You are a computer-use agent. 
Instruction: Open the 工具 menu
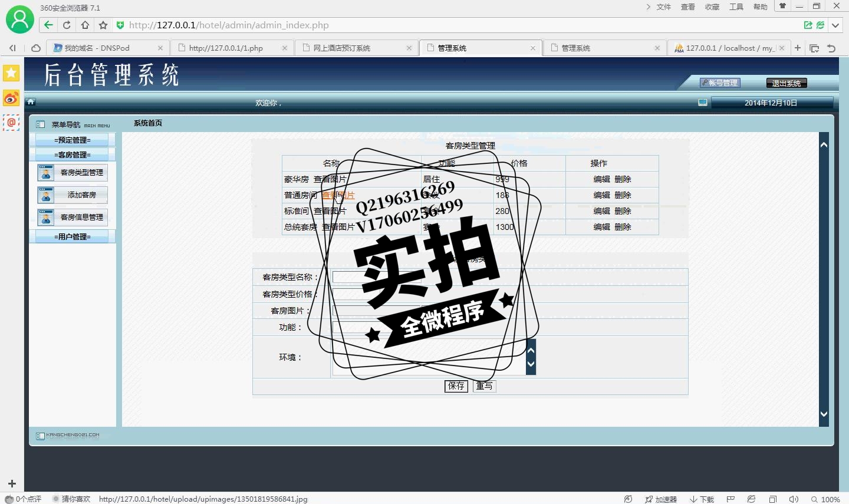click(736, 7)
